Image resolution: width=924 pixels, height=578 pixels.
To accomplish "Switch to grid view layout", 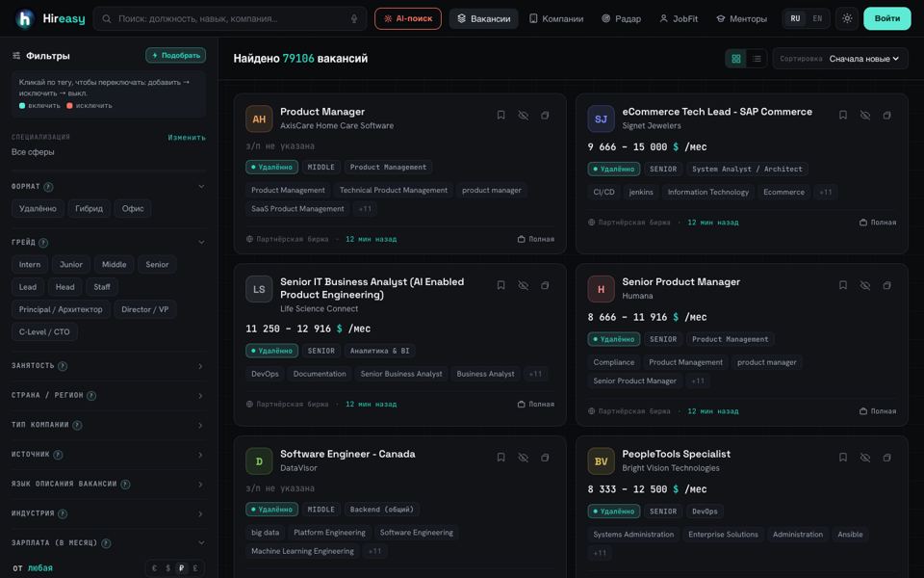I will [x=736, y=59].
